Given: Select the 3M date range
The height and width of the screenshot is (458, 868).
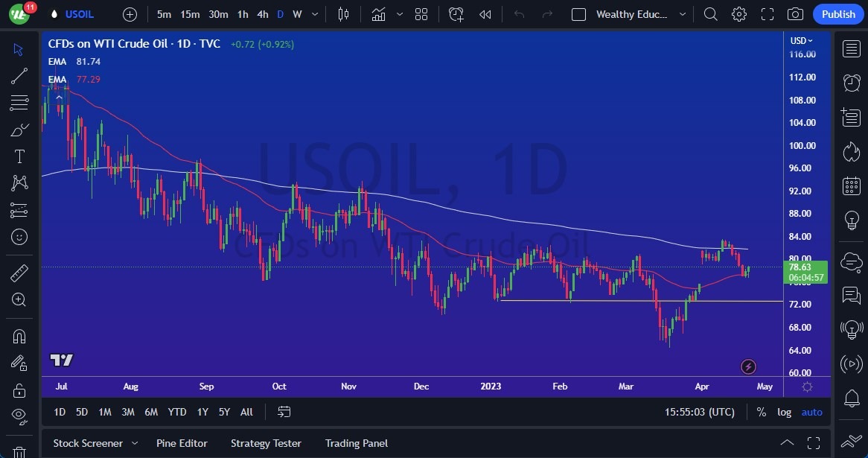Looking at the screenshot, I should tap(128, 412).
